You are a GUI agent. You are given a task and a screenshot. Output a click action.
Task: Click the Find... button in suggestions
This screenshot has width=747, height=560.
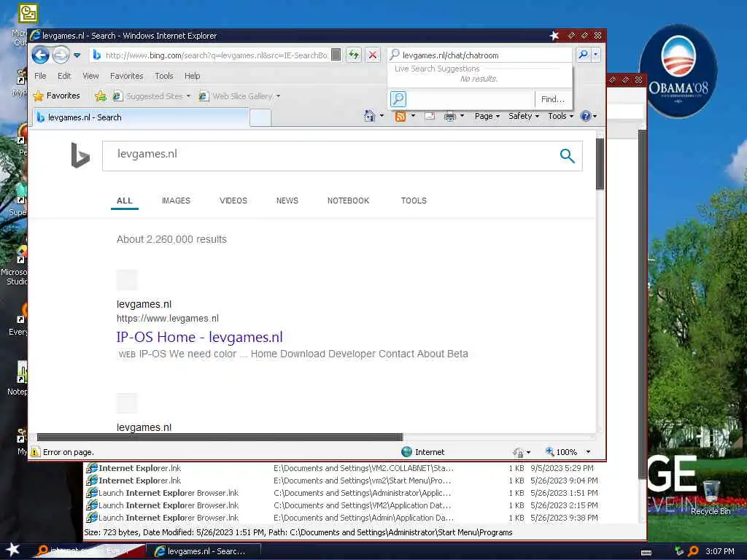[x=553, y=99]
